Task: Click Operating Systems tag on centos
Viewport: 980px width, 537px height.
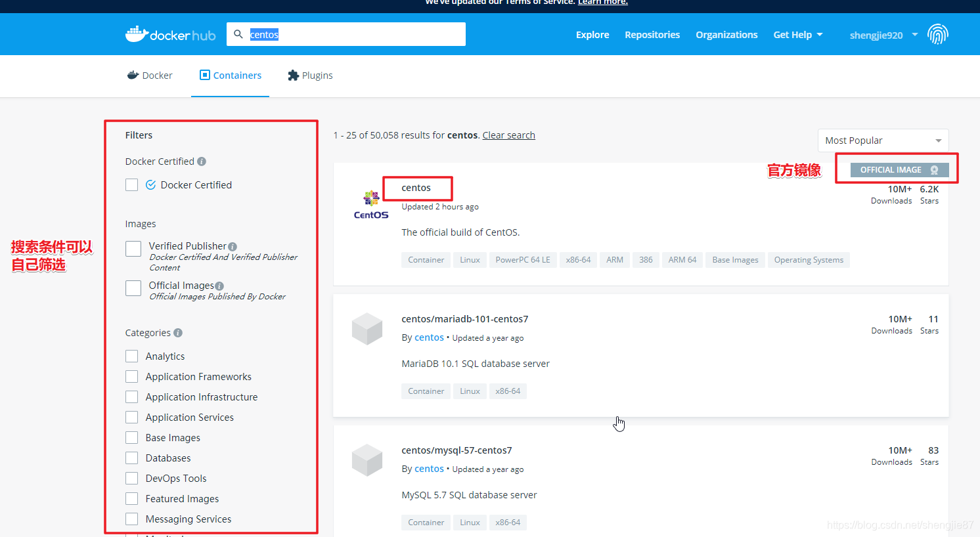Action: 809,260
